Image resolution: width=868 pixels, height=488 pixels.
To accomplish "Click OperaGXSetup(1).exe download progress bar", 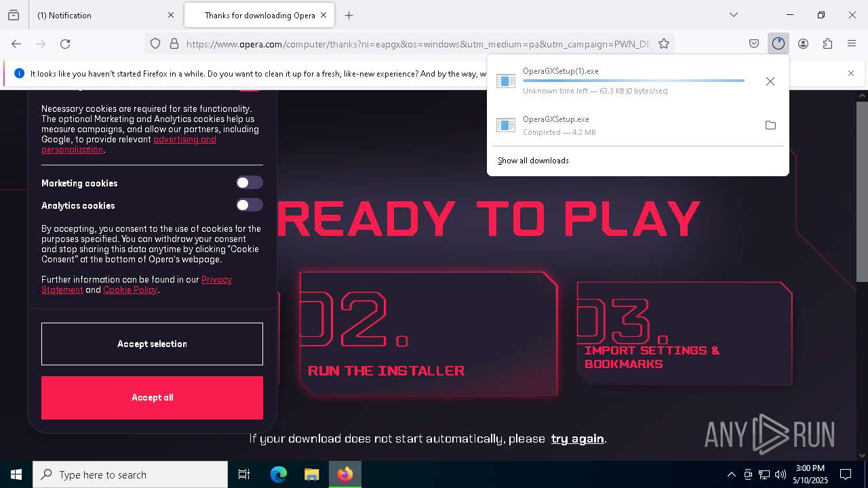I will coord(633,81).
